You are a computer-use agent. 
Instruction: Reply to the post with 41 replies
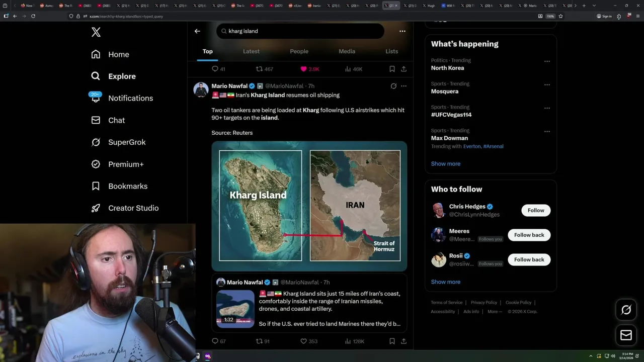[x=218, y=69]
